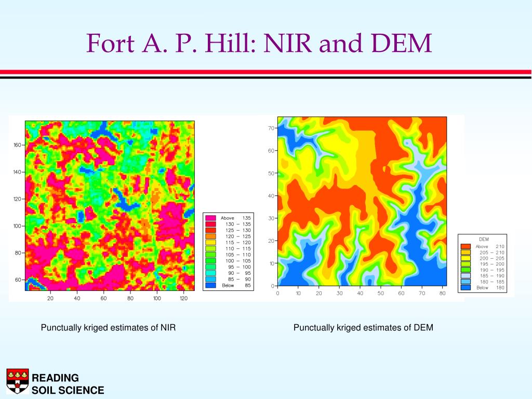Screen dimensions: 532x399
Task: Choose the NIR legend swatch for 105 – 110
Action: (211, 255)
